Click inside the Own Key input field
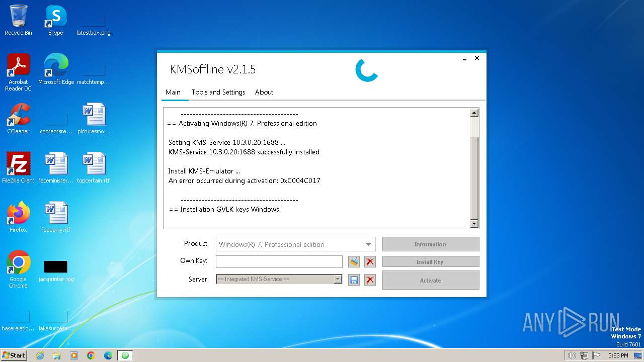 [279, 261]
